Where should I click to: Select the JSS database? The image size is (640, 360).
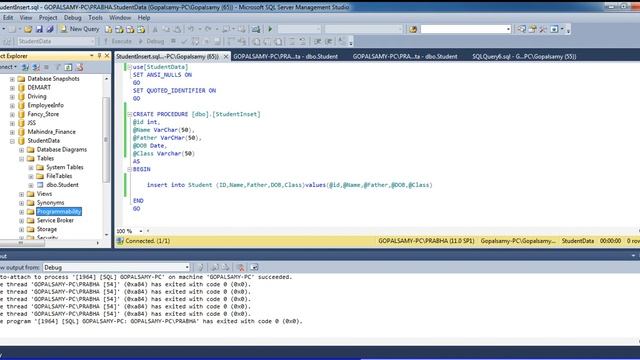(x=31, y=123)
